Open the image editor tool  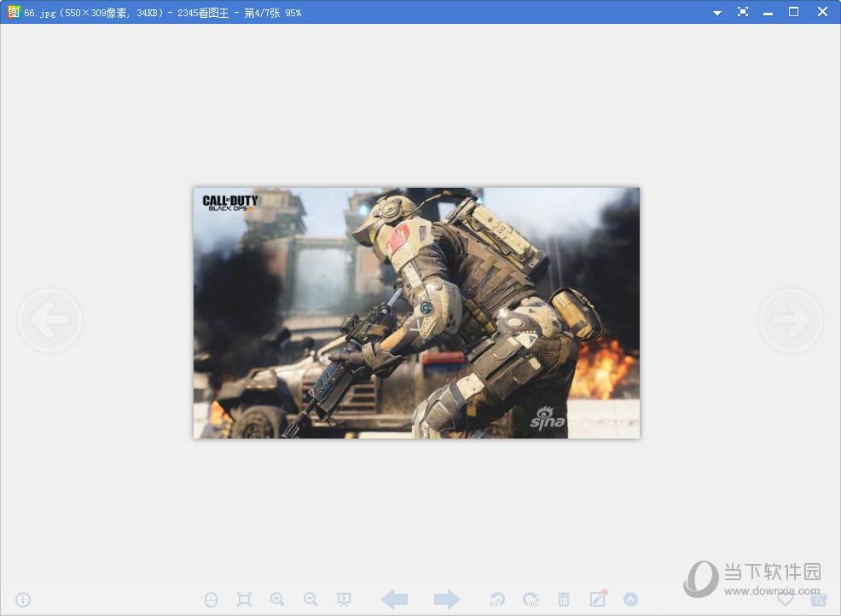click(x=597, y=600)
